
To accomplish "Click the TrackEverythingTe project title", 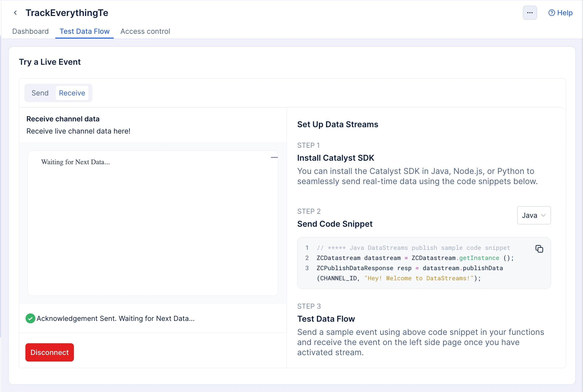I will (67, 13).
